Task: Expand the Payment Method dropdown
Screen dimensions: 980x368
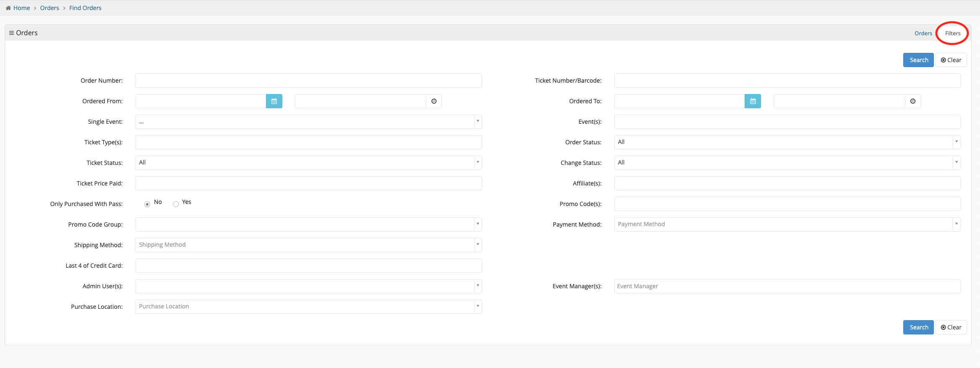Action: coord(787,224)
